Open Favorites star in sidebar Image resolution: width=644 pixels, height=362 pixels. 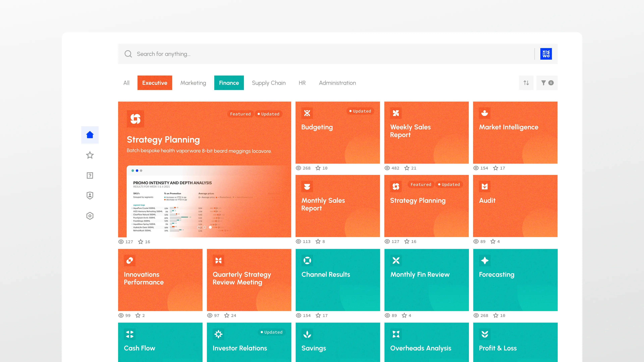(x=90, y=155)
